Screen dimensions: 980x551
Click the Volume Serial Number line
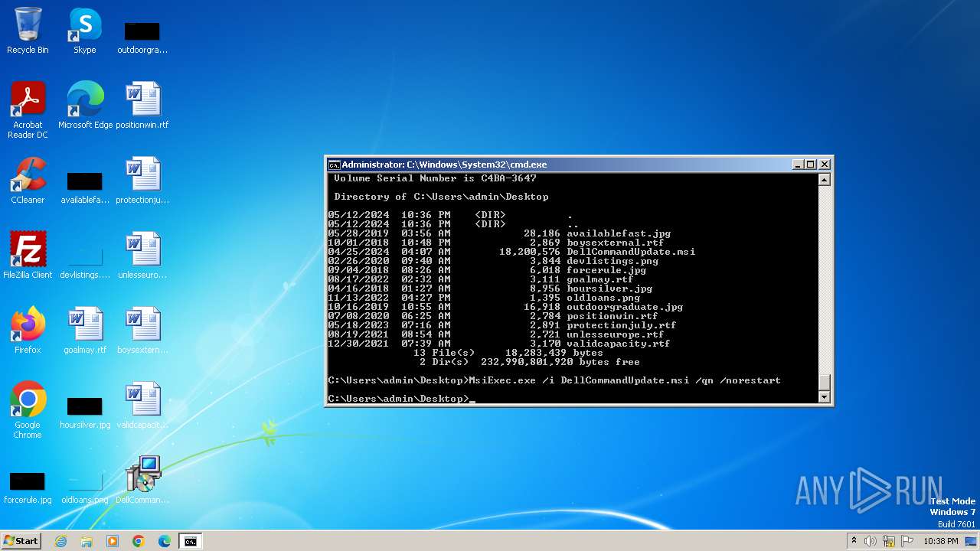tap(435, 178)
